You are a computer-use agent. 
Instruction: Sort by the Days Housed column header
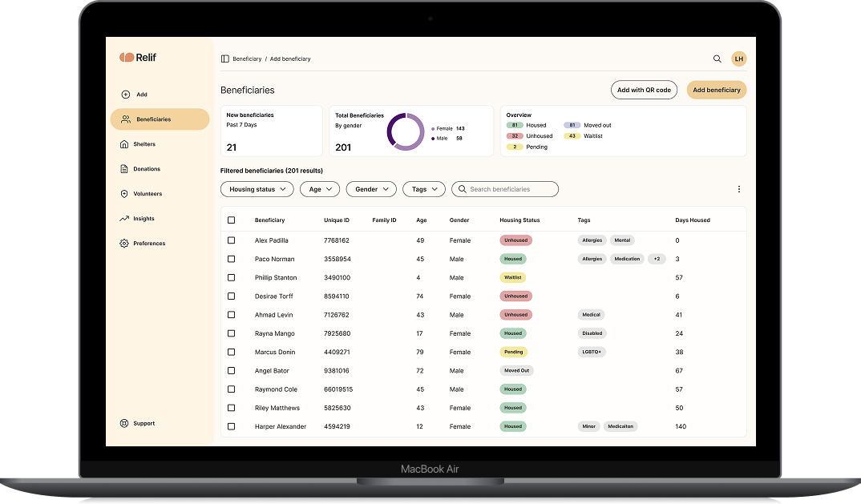[693, 220]
